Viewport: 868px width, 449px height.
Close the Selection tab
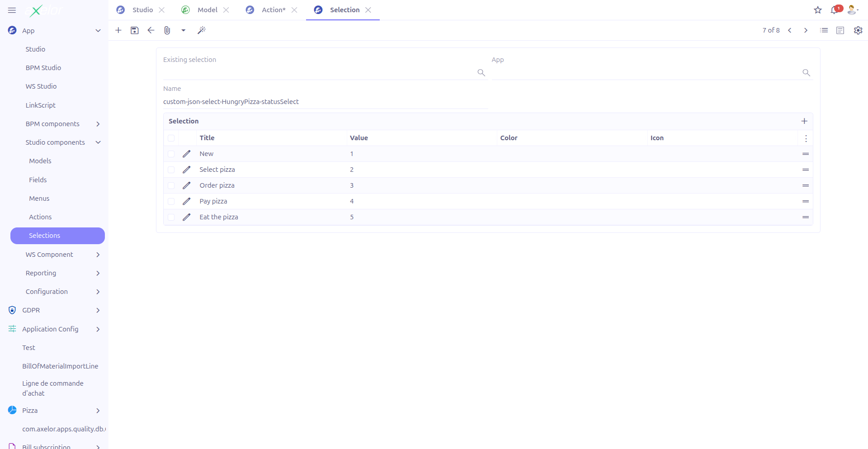368,10
